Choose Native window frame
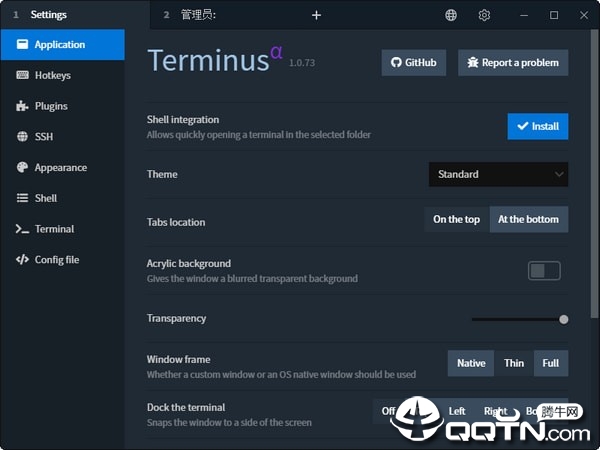Viewport: 600px width, 450px height. [471, 363]
